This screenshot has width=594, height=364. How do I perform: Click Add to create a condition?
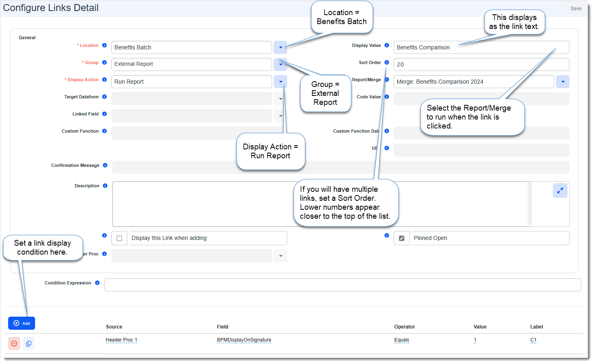point(22,323)
